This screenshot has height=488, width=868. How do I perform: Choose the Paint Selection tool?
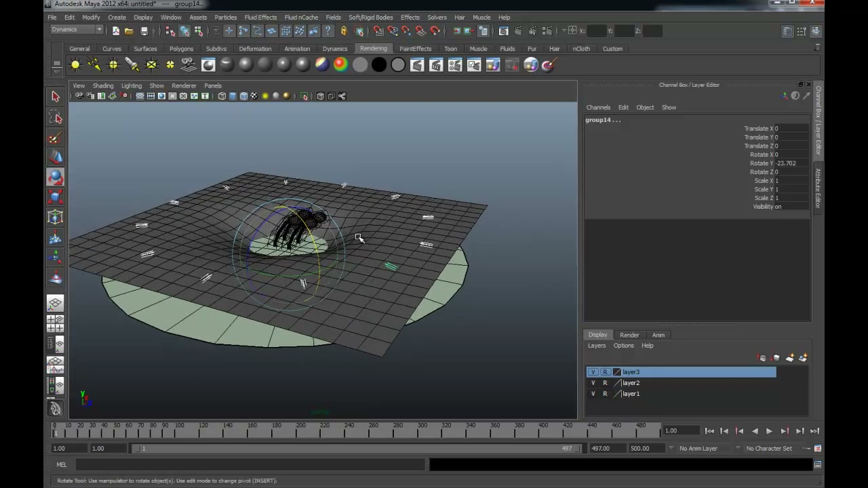coord(56,138)
